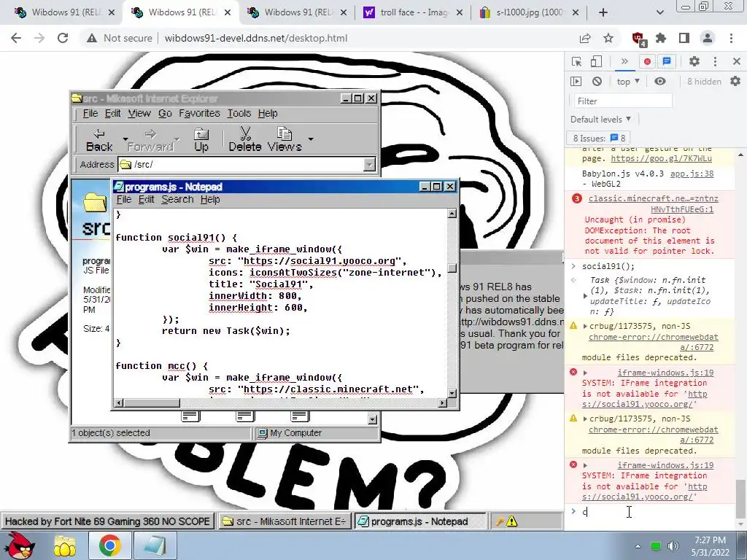
Task: Select programs.js - Notepad taskbar button
Action: (419, 521)
